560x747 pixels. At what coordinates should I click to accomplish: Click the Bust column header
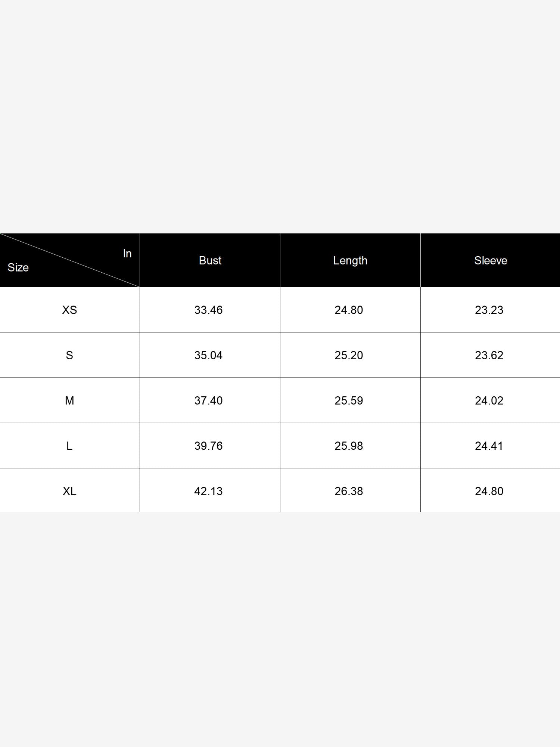point(210,260)
